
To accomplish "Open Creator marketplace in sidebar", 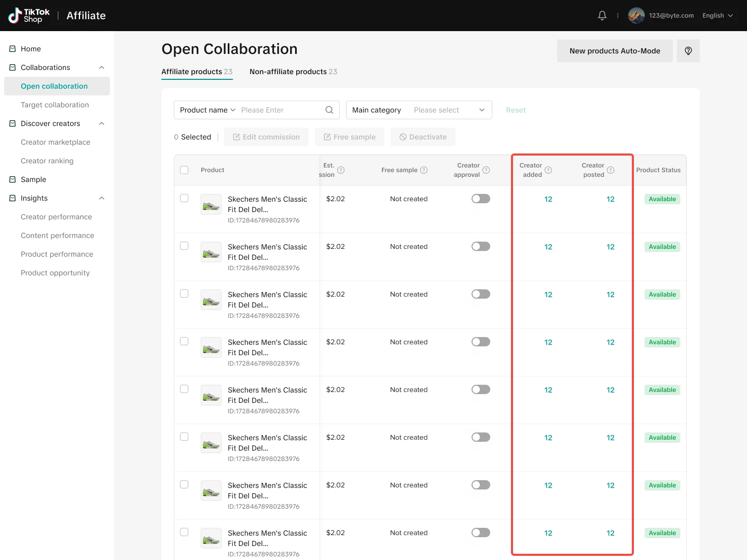I will [56, 142].
